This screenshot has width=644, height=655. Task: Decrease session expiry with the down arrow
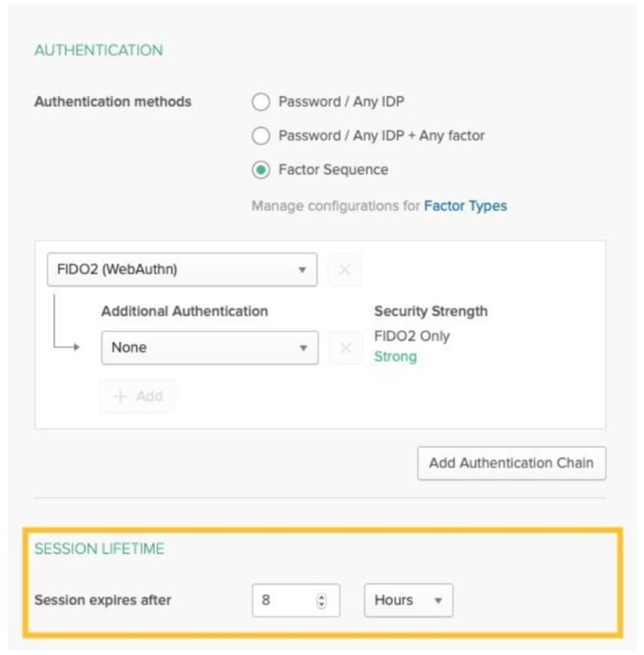coord(322,605)
